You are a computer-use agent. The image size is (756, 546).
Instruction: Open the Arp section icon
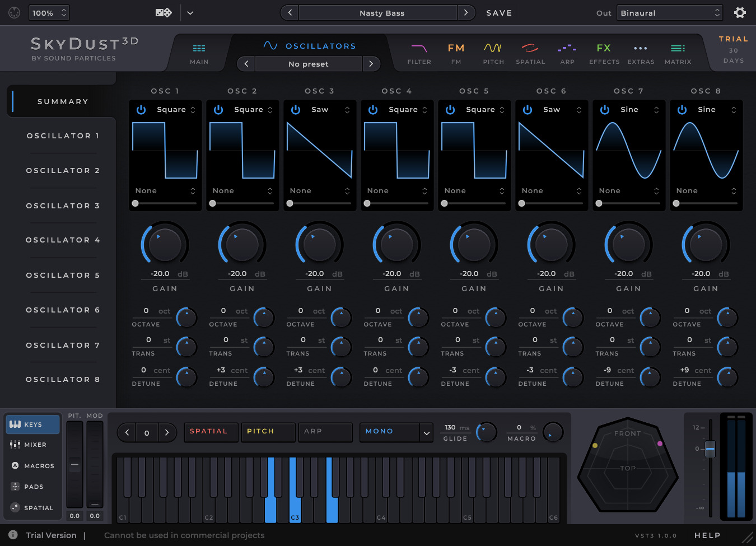pos(567,48)
